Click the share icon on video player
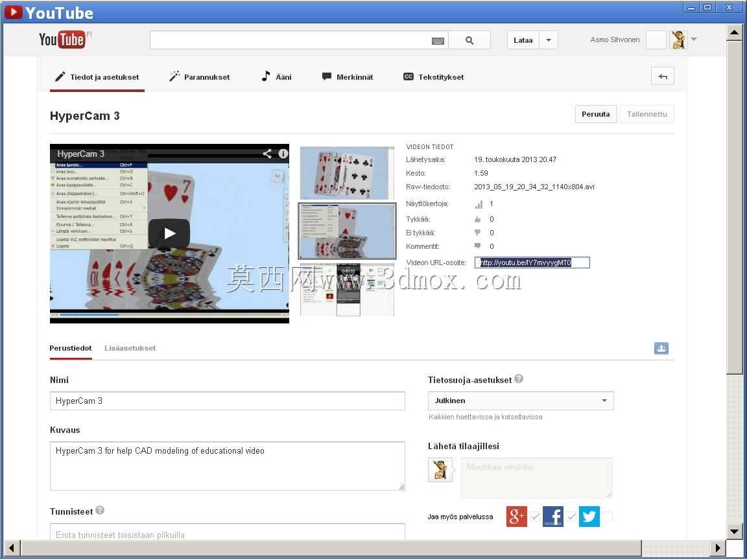This screenshot has width=747, height=560. (267, 154)
